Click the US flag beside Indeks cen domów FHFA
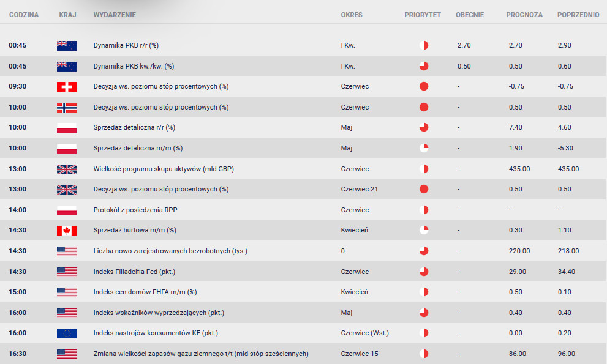This screenshot has width=607, height=364. click(67, 292)
